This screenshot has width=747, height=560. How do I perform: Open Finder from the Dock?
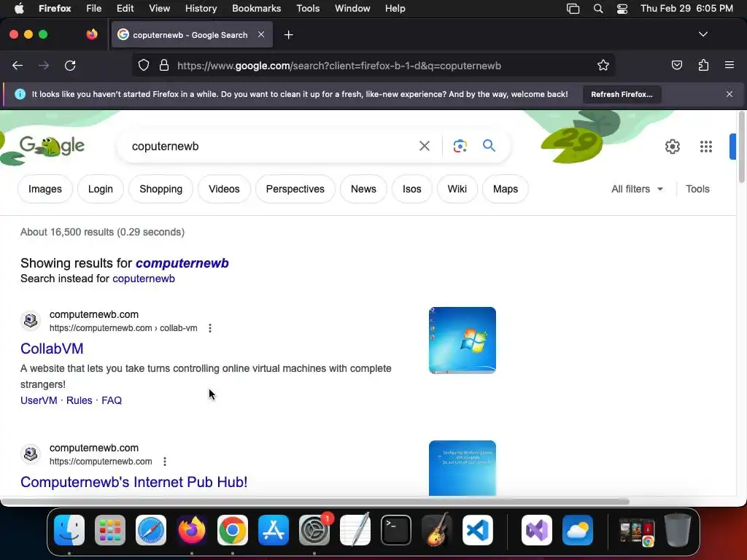(x=69, y=530)
